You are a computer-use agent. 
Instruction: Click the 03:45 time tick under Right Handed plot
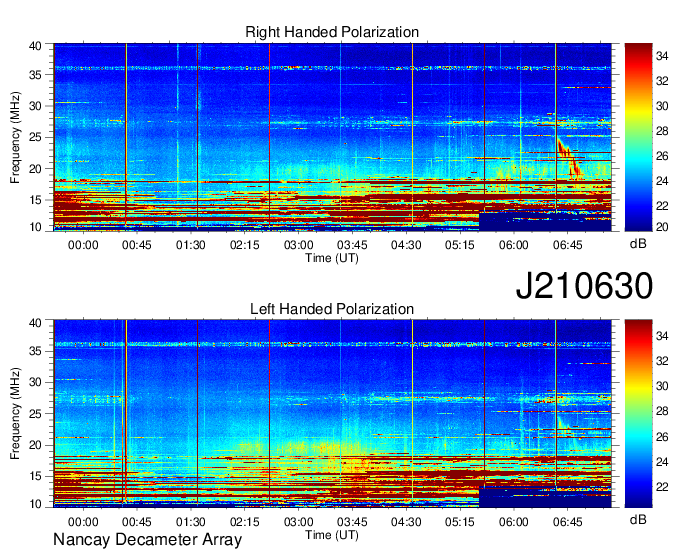tap(352, 245)
